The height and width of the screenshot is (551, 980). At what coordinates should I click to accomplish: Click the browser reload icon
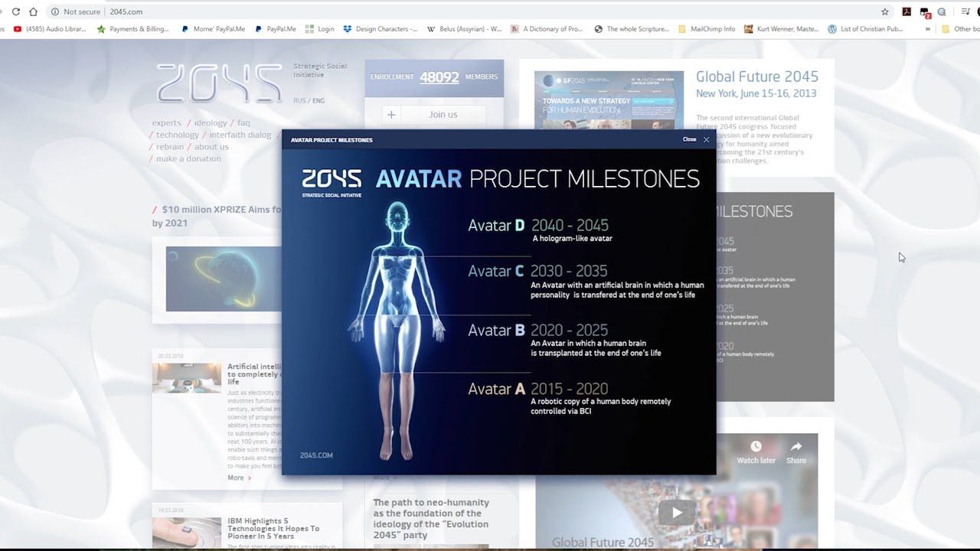click(15, 11)
